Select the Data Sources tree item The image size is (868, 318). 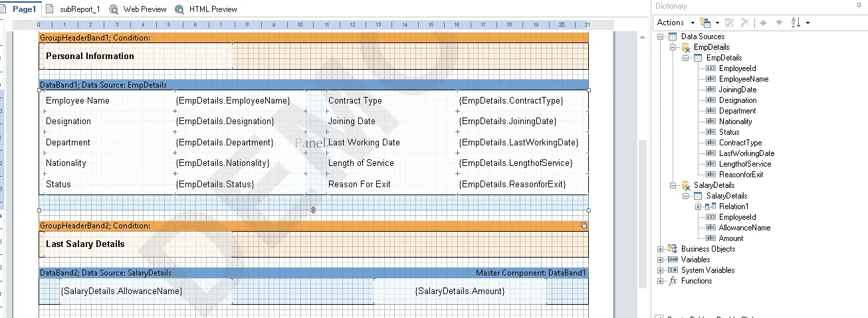703,37
